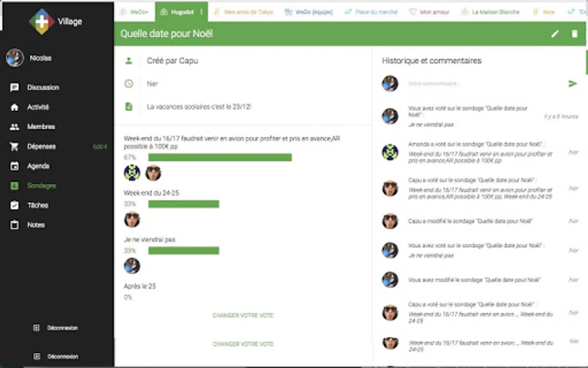Delete the poll with the trash icon
This screenshot has width=588, height=368.
point(575,34)
